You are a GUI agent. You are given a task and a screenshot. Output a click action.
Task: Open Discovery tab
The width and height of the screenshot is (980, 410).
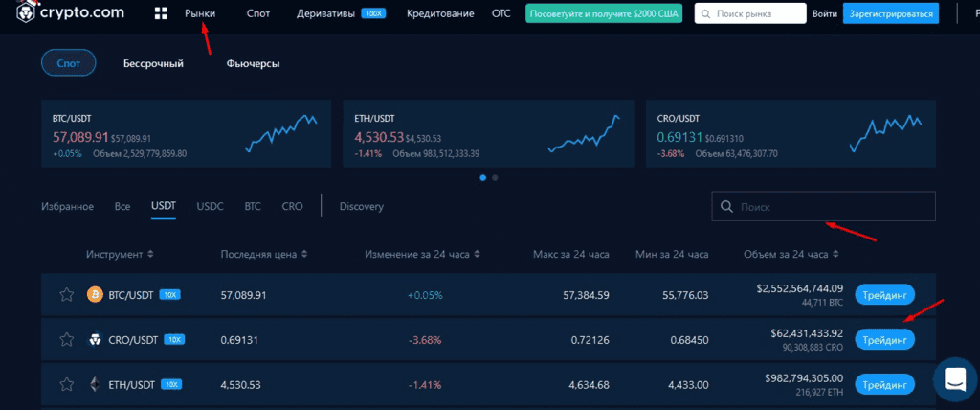[x=361, y=207]
